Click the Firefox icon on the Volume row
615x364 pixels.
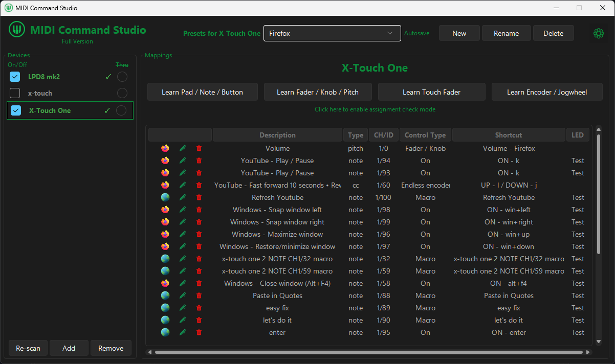[x=165, y=148]
